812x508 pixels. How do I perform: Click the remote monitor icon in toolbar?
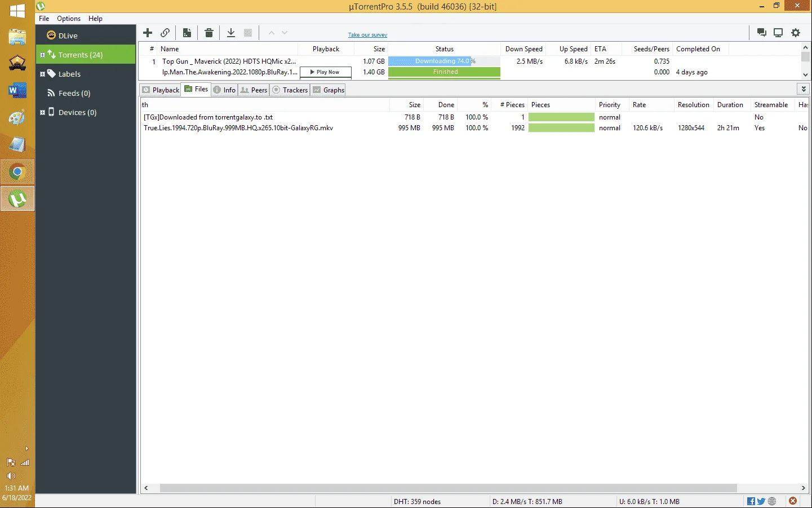click(x=778, y=33)
